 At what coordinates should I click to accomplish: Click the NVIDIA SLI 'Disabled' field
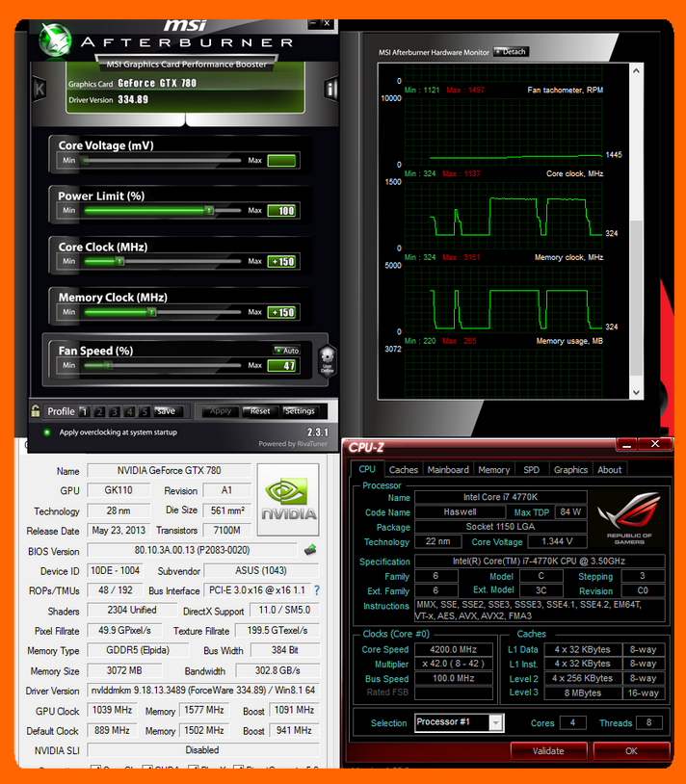[203, 750]
